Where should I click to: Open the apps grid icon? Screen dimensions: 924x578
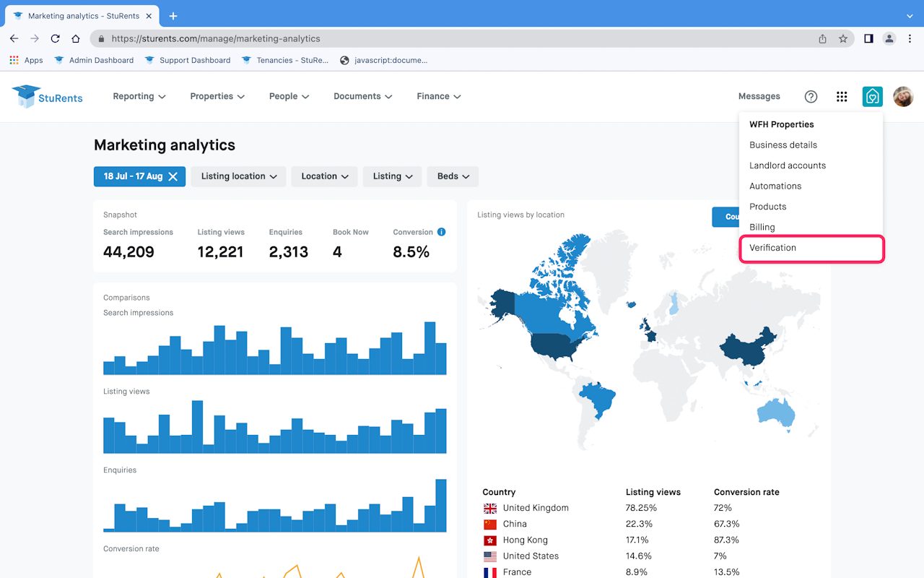842,97
